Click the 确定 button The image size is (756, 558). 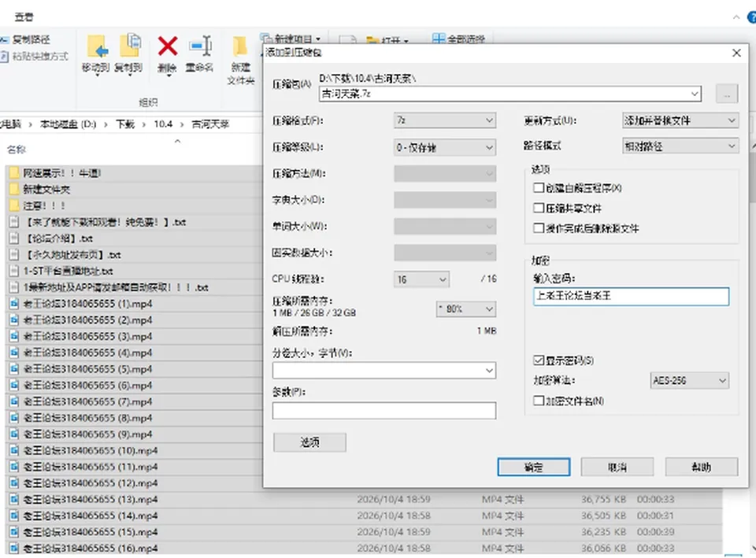pyautogui.click(x=534, y=467)
